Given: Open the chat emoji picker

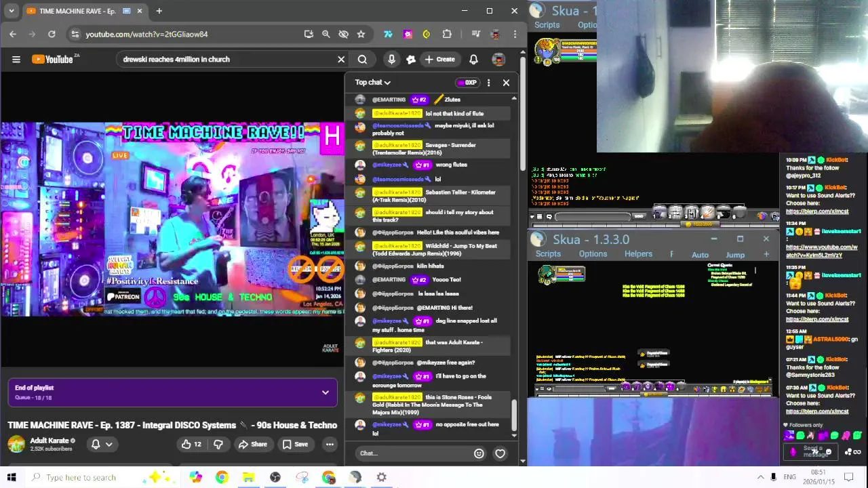Looking at the screenshot, I should coord(479,453).
